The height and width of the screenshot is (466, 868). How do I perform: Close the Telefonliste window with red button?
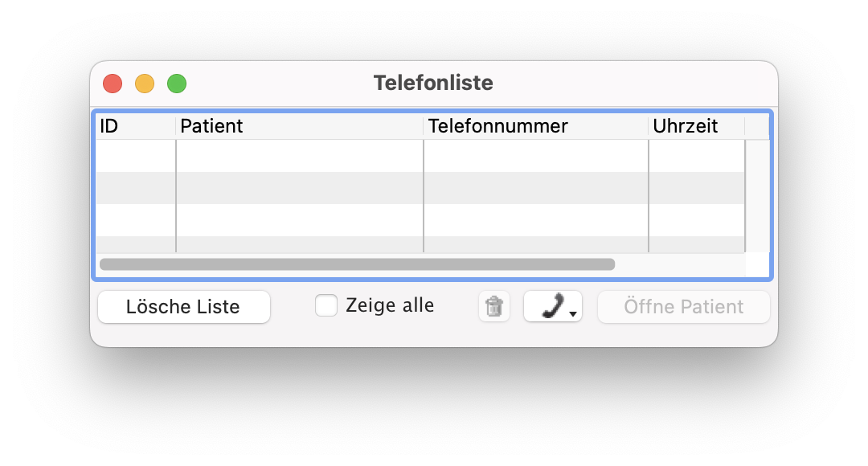click(x=113, y=84)
